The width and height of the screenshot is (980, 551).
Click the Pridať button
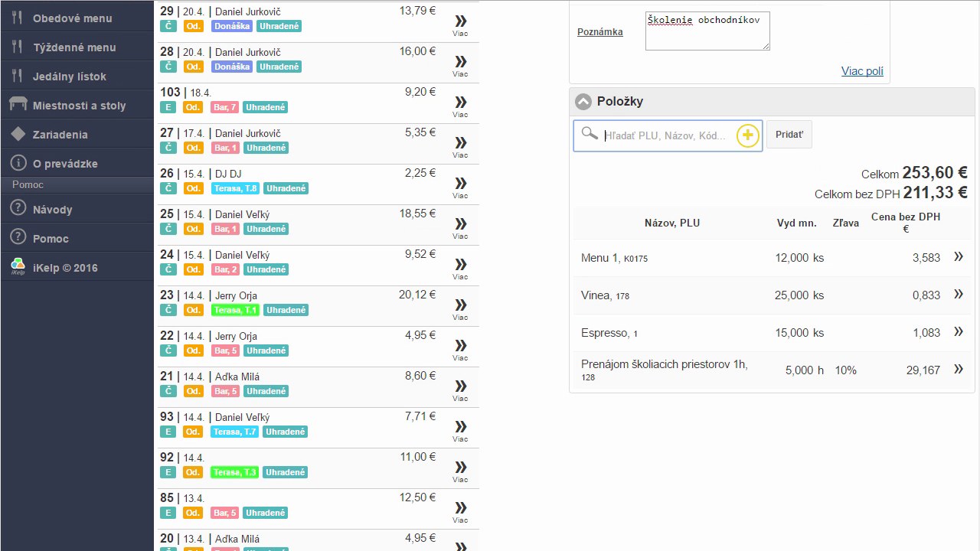(x=789, y=134)
